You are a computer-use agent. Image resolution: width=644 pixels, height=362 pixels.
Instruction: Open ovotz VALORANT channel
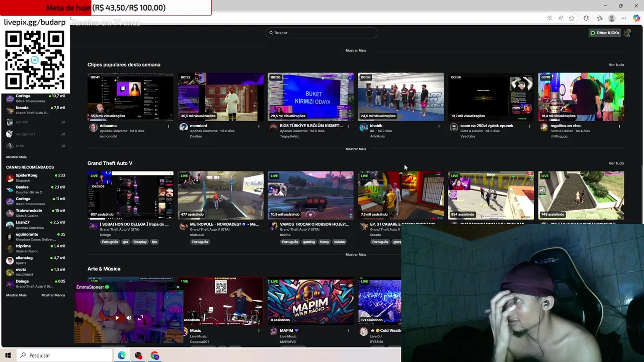tap(35, 271)
